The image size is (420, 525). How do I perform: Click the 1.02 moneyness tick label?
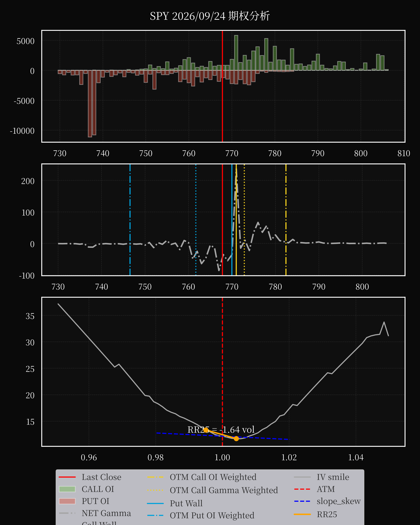289,457
